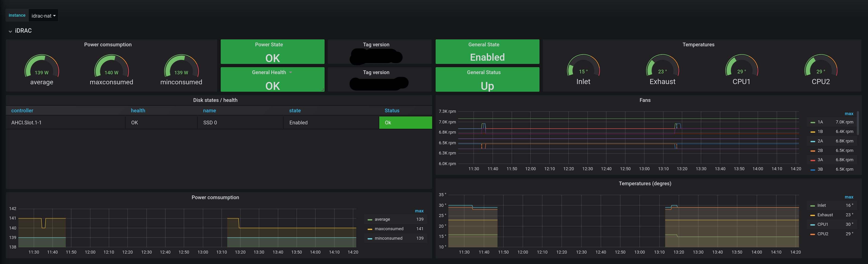Toggle the 3B fan series in legend
This screenshot has width=868, height=264.
tap(820, 169)
